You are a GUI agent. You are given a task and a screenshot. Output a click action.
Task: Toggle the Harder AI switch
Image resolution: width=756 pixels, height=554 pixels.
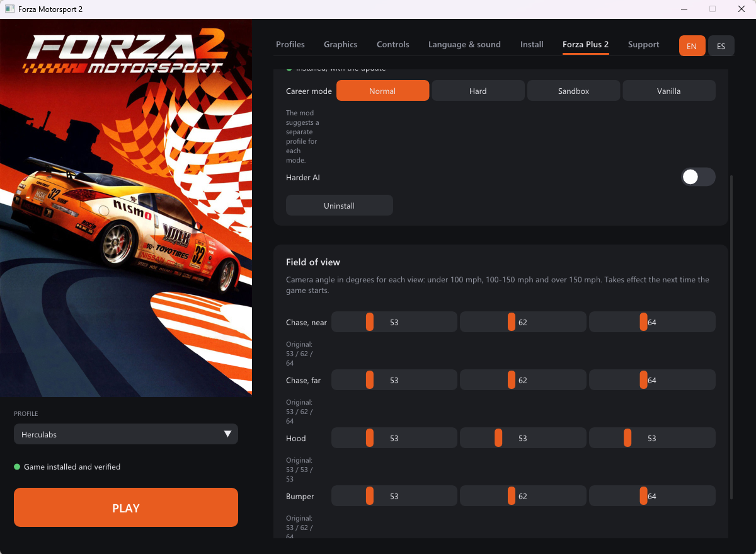tap(698, 177)
